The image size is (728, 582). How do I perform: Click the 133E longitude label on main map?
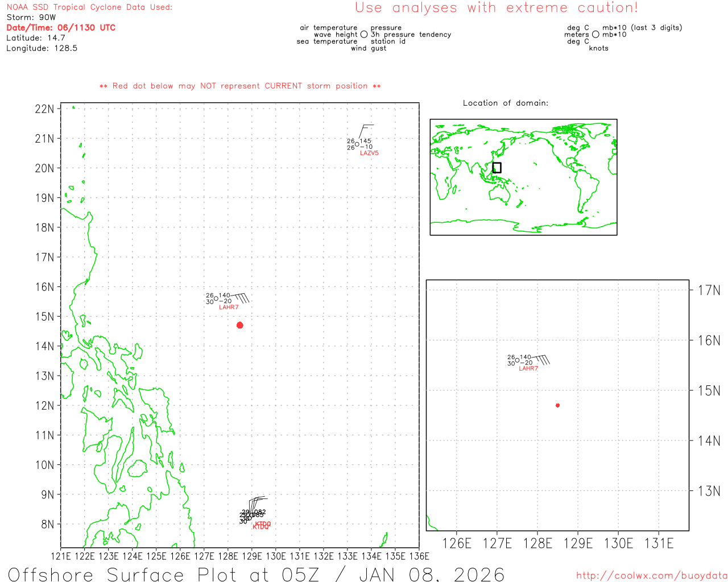pyautogui.click(x=348, y=556)
